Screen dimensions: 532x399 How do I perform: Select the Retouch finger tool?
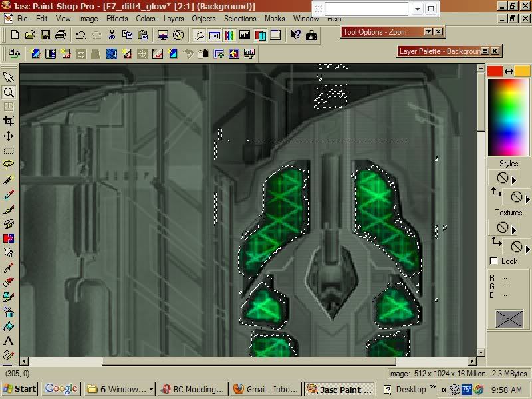pos(9,253)
